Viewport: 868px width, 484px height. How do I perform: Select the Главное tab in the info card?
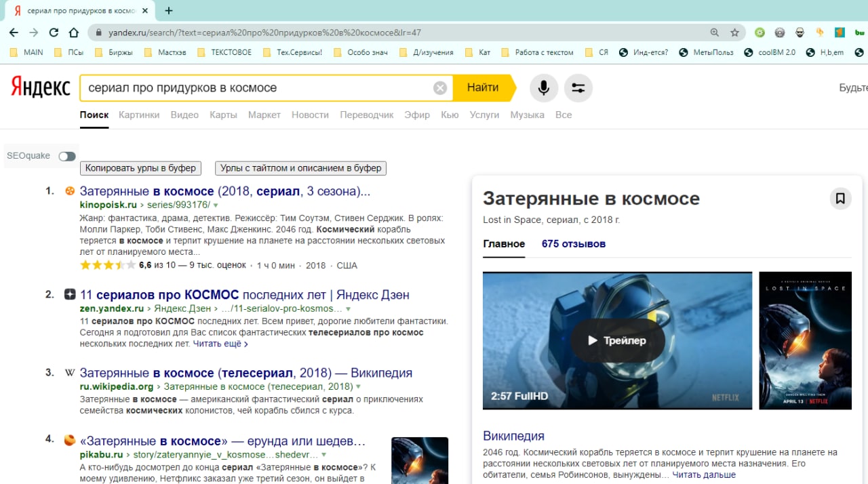pos(504,244)
